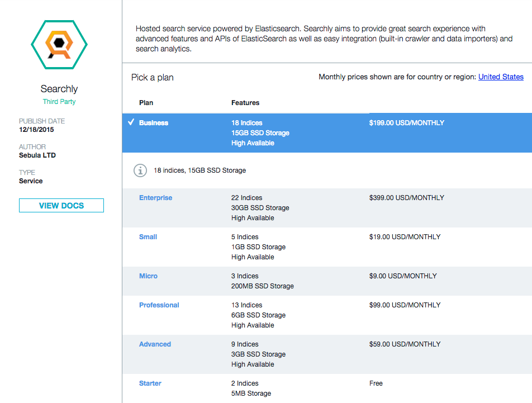Click '30GB SSD Storage' feature text
The height and width of the screenshot is (403, 532).
[260, 208]
